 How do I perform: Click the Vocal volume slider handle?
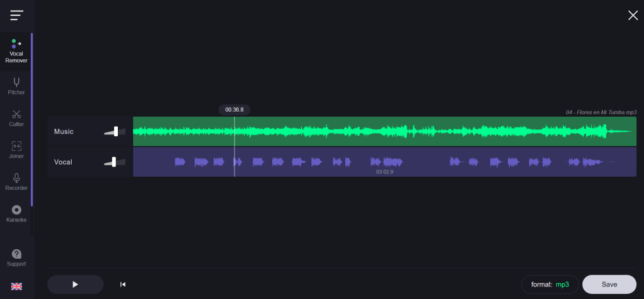pos(113,161)
